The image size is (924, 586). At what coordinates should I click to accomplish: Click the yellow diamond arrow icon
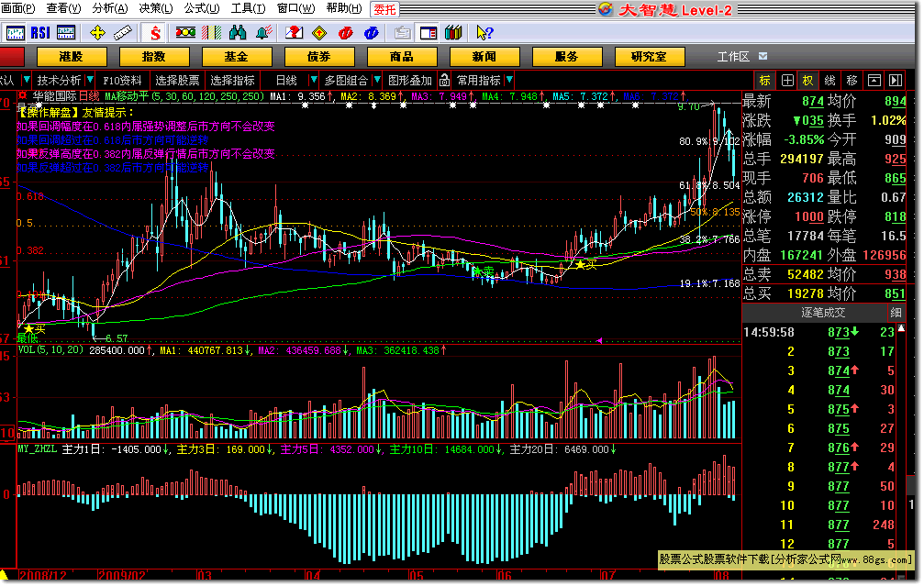tap(319, 33)
